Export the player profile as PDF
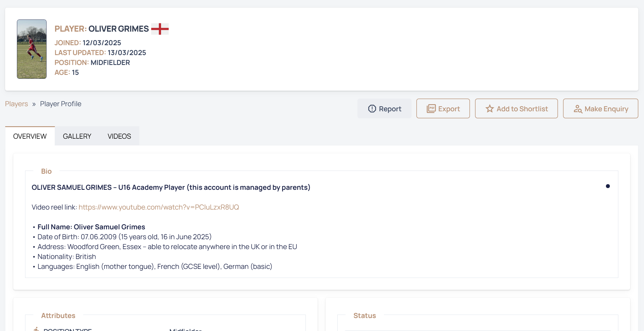 pos(443,108)
